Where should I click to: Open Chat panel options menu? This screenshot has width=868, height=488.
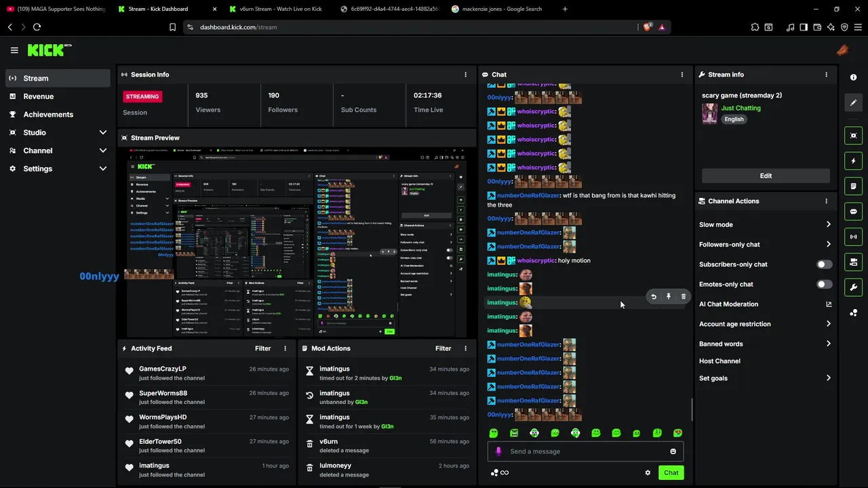[682, 75]
